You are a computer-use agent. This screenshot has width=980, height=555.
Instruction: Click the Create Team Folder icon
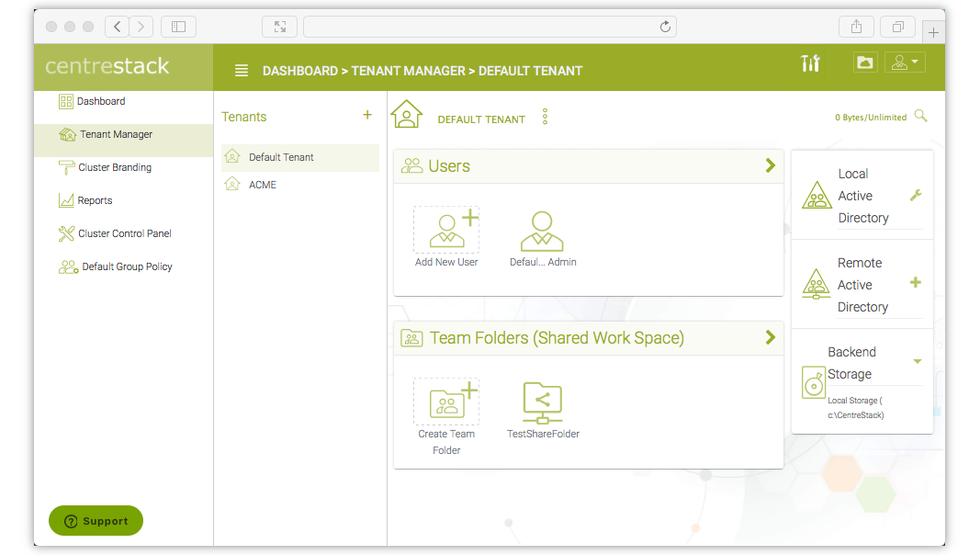pyautogui.click(x=446, y=402)
